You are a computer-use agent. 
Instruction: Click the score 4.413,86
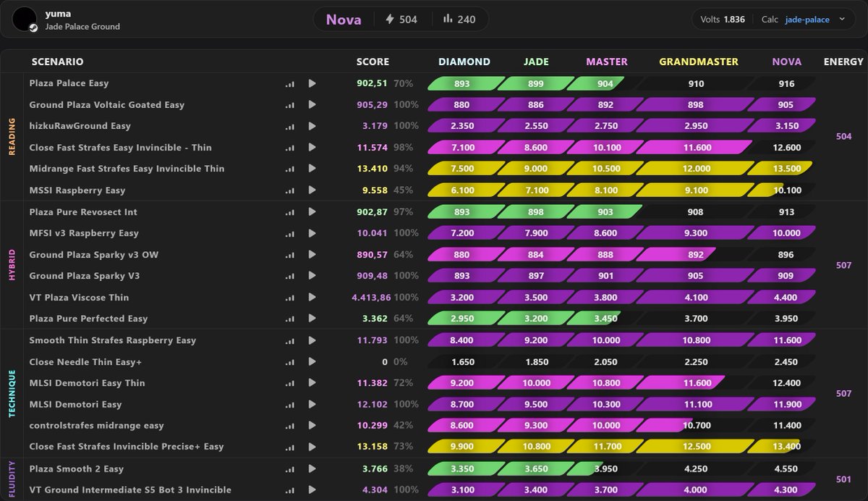370,298
